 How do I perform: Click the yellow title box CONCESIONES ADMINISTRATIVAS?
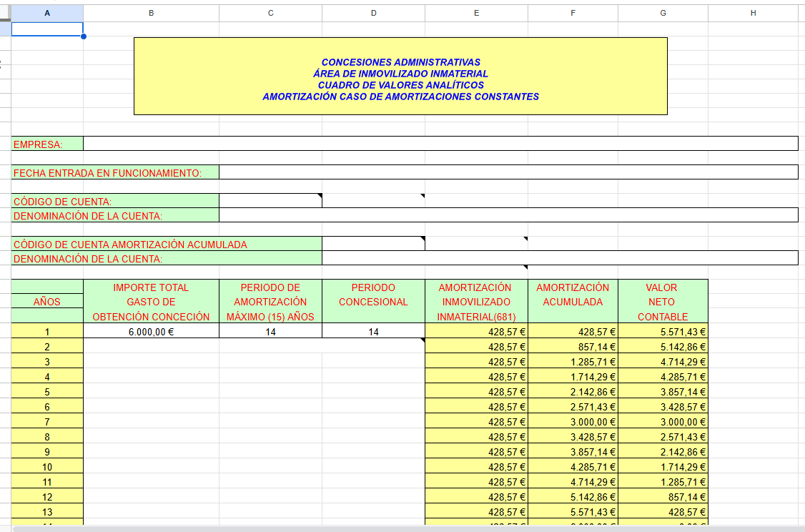pos(400,77)
